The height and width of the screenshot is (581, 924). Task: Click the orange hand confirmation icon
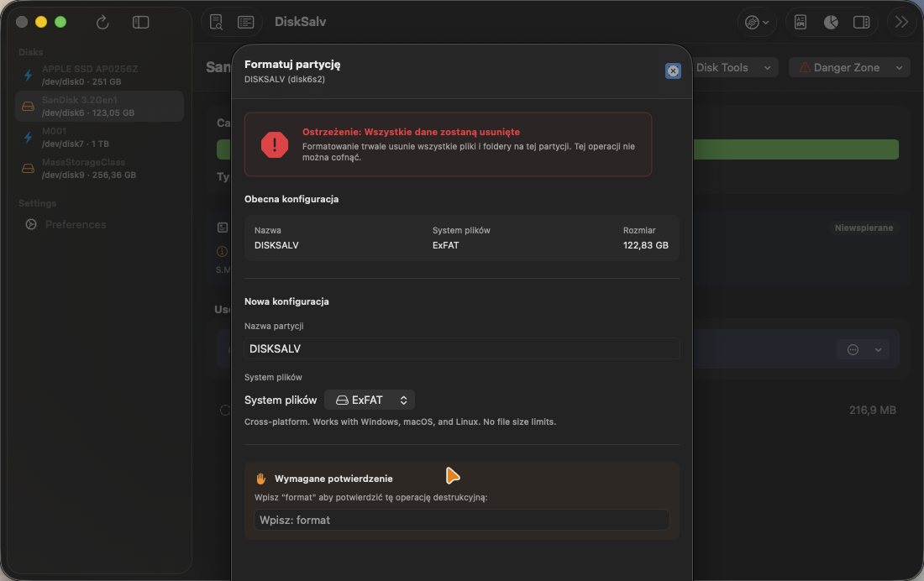click(x=261, y=479)
